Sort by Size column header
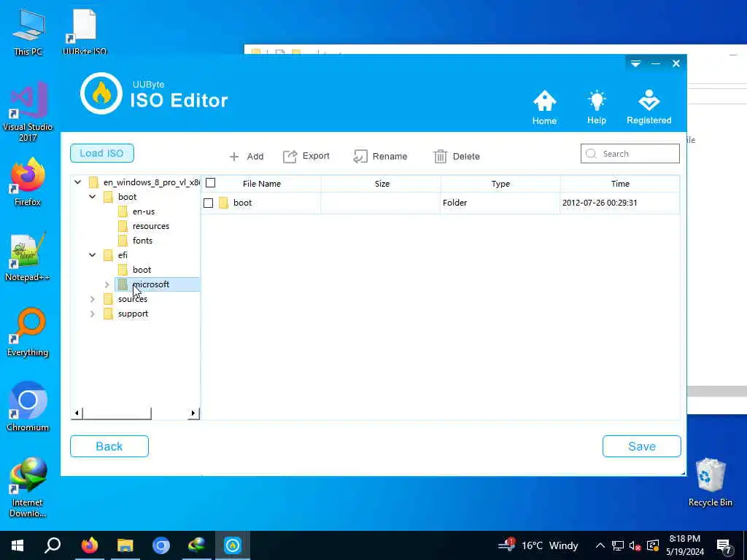 click(x=382, y=183)
